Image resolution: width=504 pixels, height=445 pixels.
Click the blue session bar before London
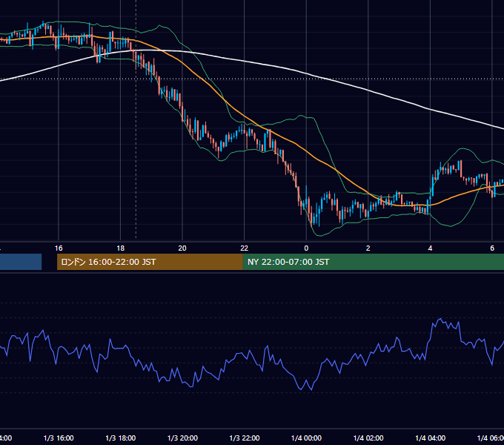pyautogui.click(x=21, y=262)
